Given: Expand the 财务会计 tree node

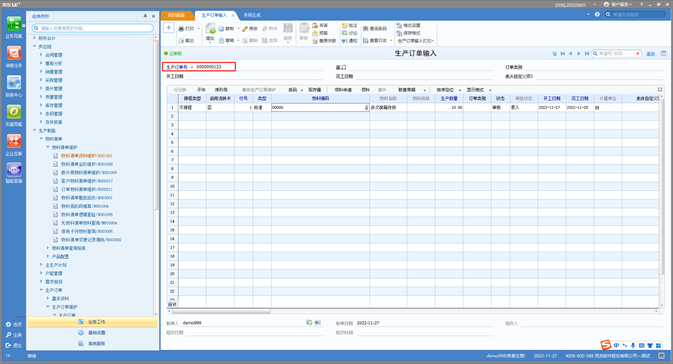Looking at the screenshot, I should [34, 38].
